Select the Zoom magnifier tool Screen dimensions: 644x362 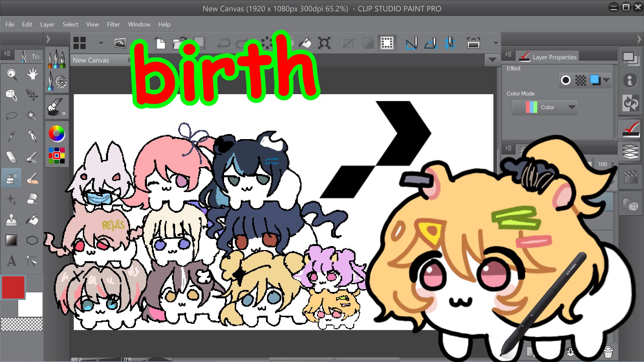[12, 74]
